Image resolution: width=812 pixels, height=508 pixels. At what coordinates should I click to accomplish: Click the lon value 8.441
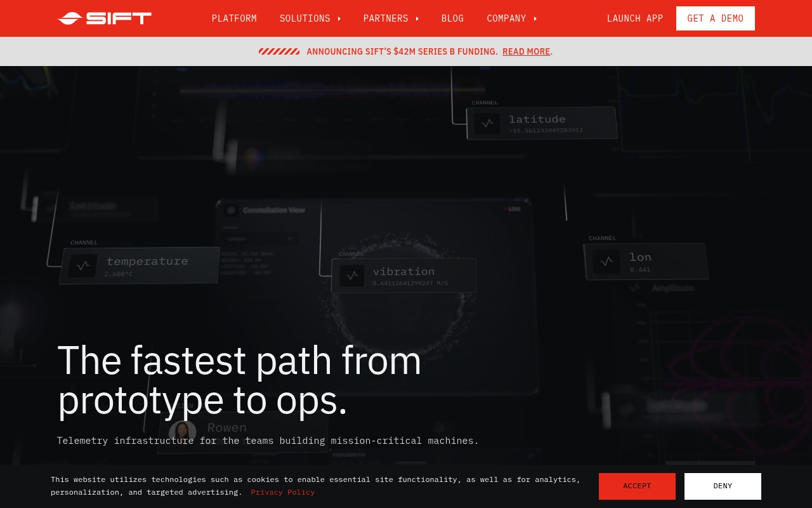coord(640,270)
